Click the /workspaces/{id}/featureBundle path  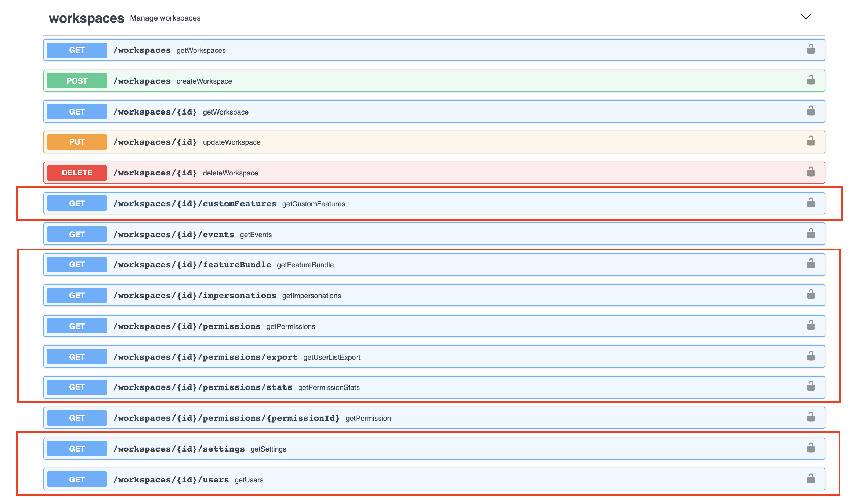click(x=192, y=265)
